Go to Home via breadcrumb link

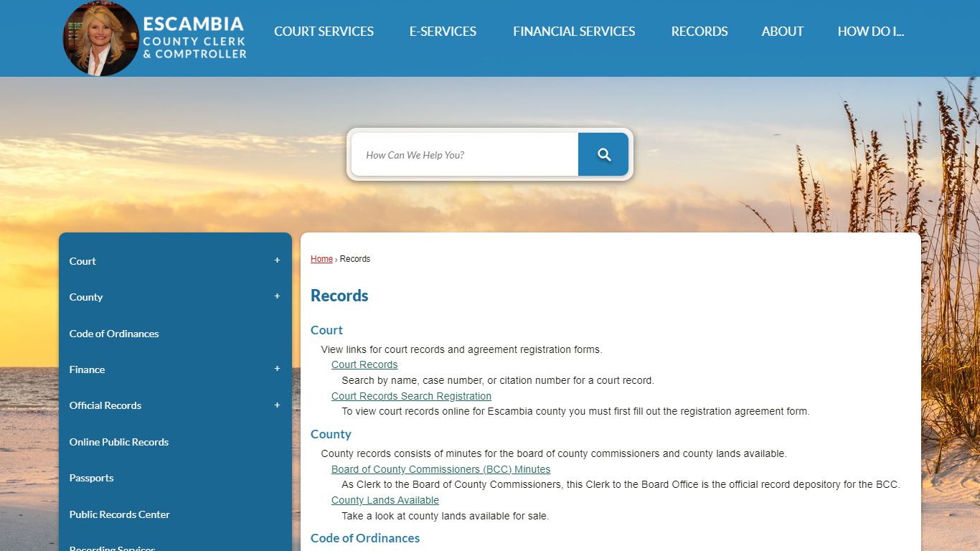pyautogui.click(x=321, y=259)
